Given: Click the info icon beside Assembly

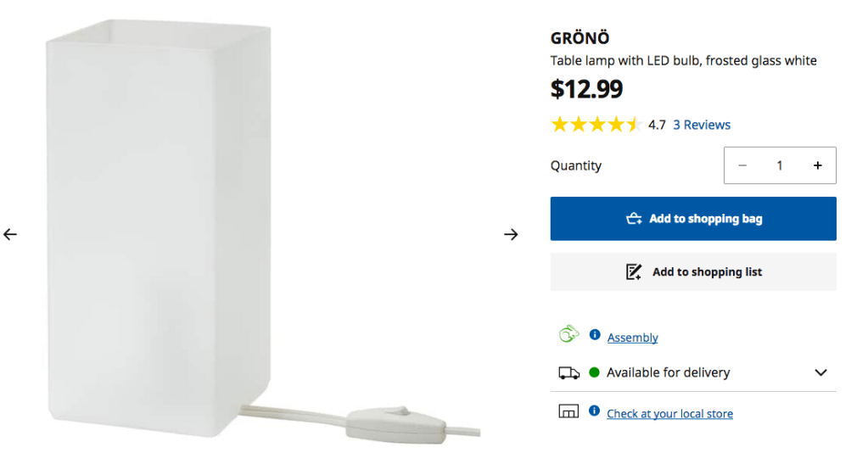Looking at the screenshot, I should (x=595, y=335).
